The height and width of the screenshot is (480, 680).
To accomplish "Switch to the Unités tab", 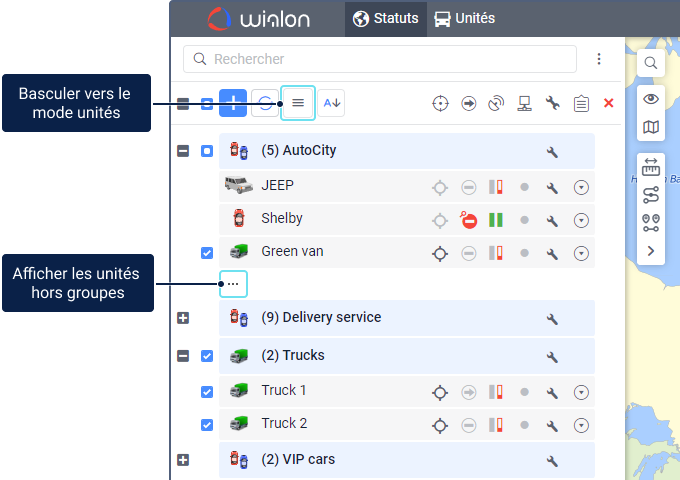I will (464, 19).
